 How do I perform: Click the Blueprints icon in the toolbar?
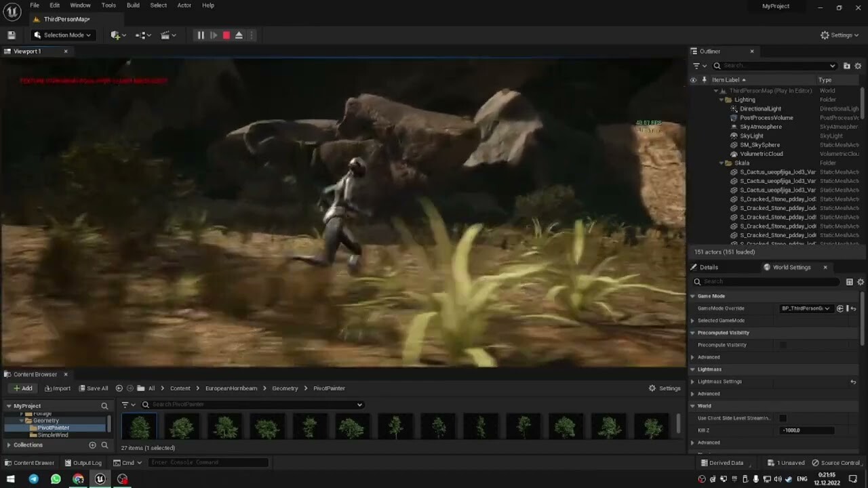[142, 35]
